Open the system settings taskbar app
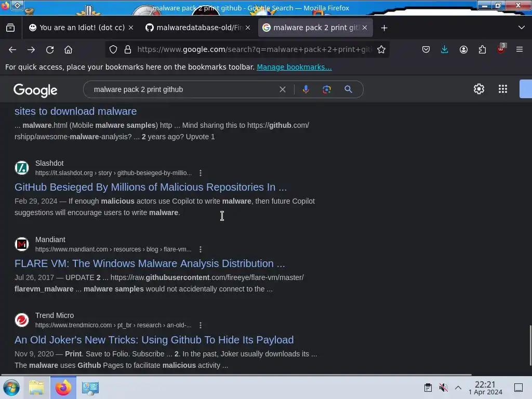This screenshot has height=399, width=532. pos(90,388)
